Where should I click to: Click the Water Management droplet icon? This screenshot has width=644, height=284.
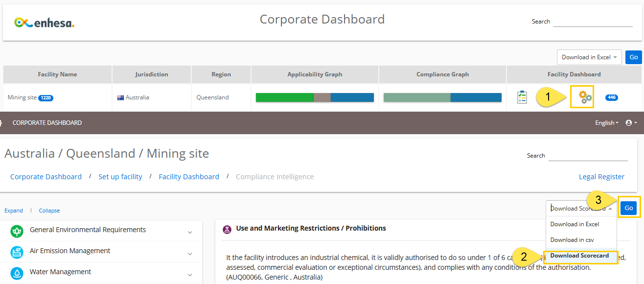[17, 273]
